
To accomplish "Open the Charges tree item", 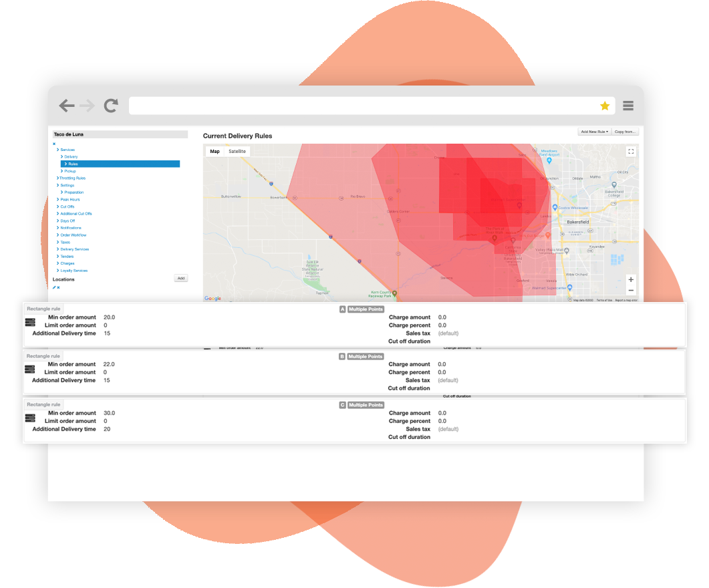I will tap(67, 263).
